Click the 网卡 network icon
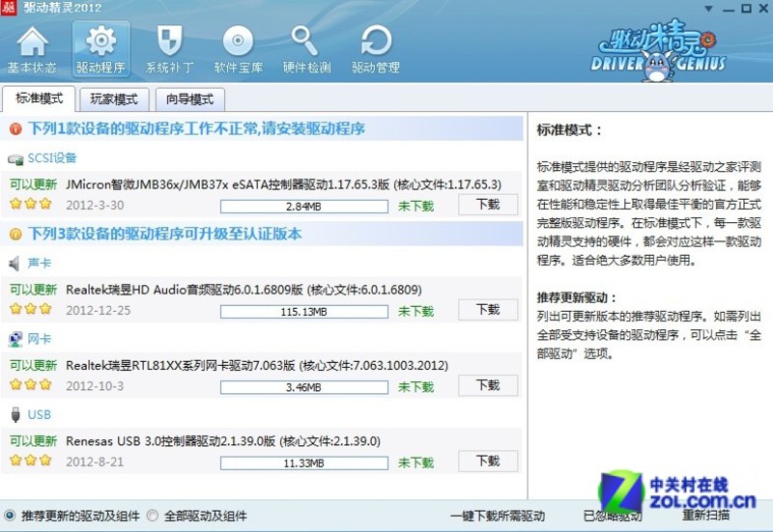This screenshot has height=532, width=773. (x=15, y=340)
